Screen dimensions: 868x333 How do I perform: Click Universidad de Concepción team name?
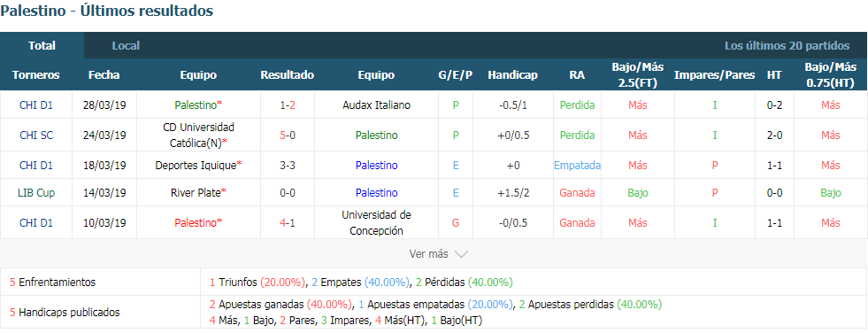pyautogui.click(x=376, y=223)
